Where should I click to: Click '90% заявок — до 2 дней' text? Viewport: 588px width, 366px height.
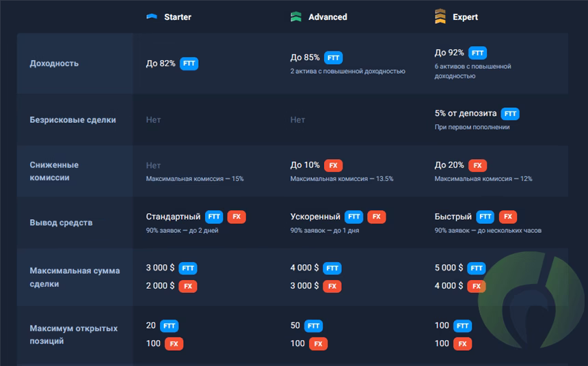pos(182,230)
